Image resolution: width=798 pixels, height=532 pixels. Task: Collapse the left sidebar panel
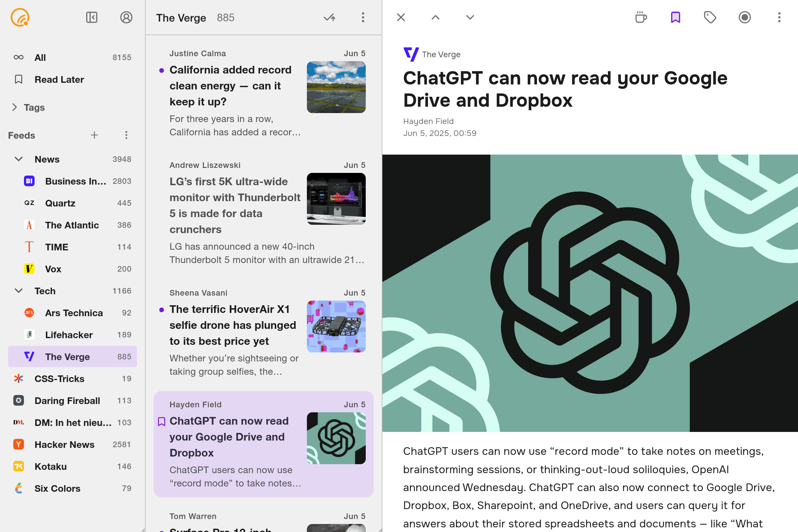[91, 17]
